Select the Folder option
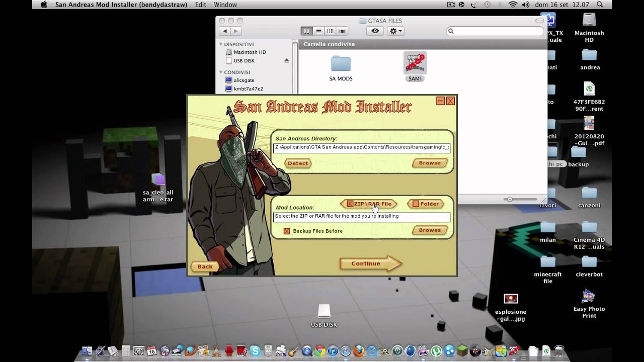Screen dimensions: 644x362 coord(426,204)
